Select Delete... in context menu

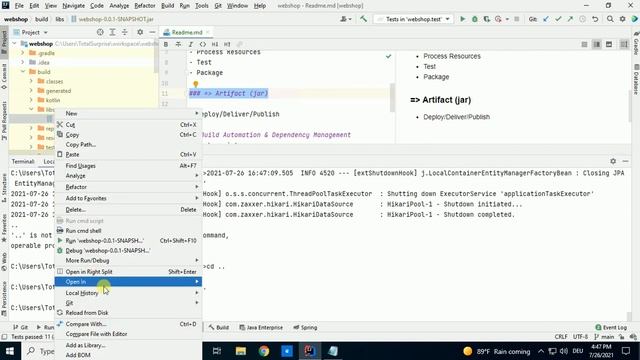(128, 209)
